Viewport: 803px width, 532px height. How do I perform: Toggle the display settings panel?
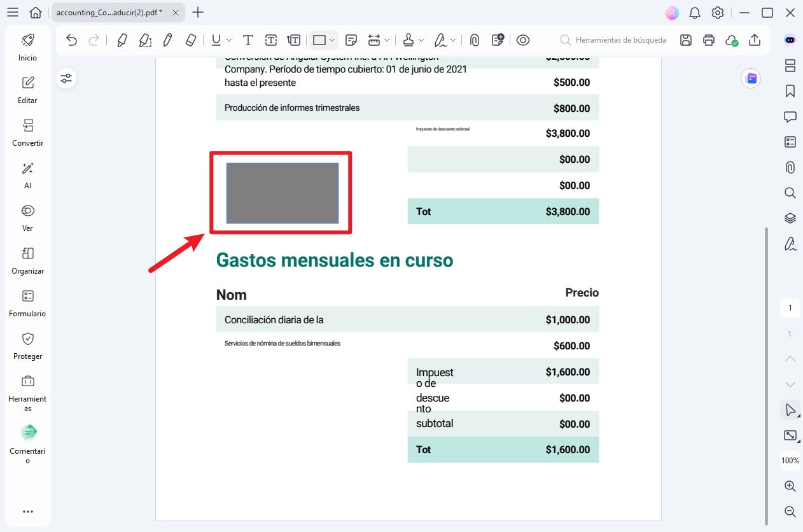[66, 78]
